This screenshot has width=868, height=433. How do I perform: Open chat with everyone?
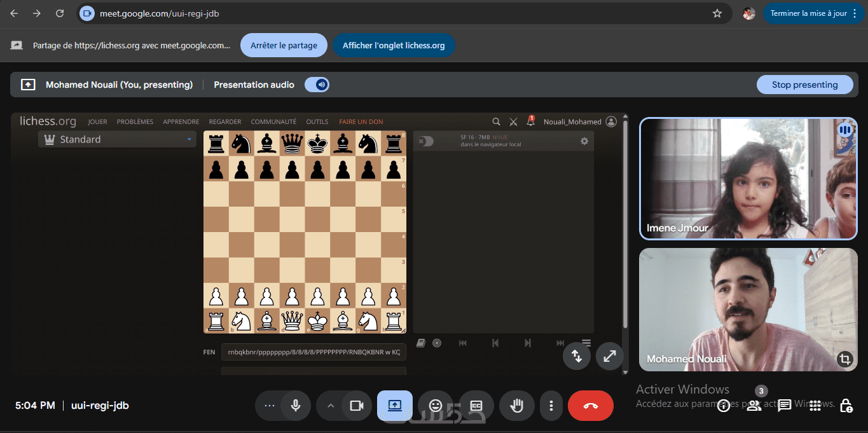785,406
